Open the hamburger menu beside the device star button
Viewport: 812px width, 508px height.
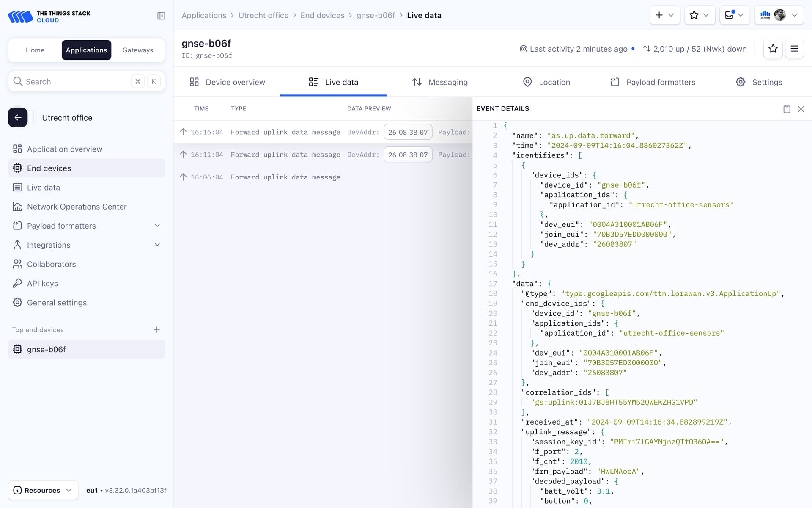click(x=794, y=49)
